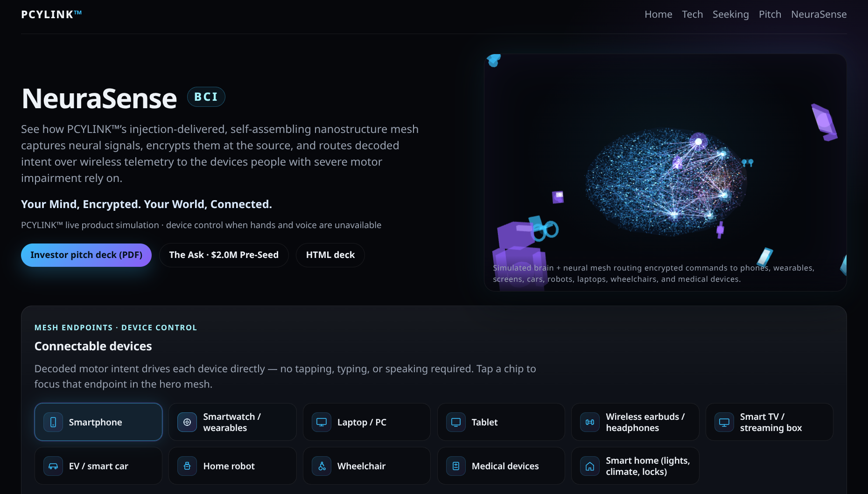Open the Pitch nav link

coord(770,14)
